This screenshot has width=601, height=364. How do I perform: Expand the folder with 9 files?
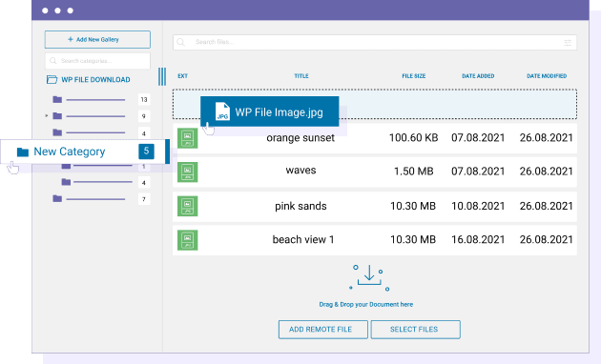[x=47, y=115]
